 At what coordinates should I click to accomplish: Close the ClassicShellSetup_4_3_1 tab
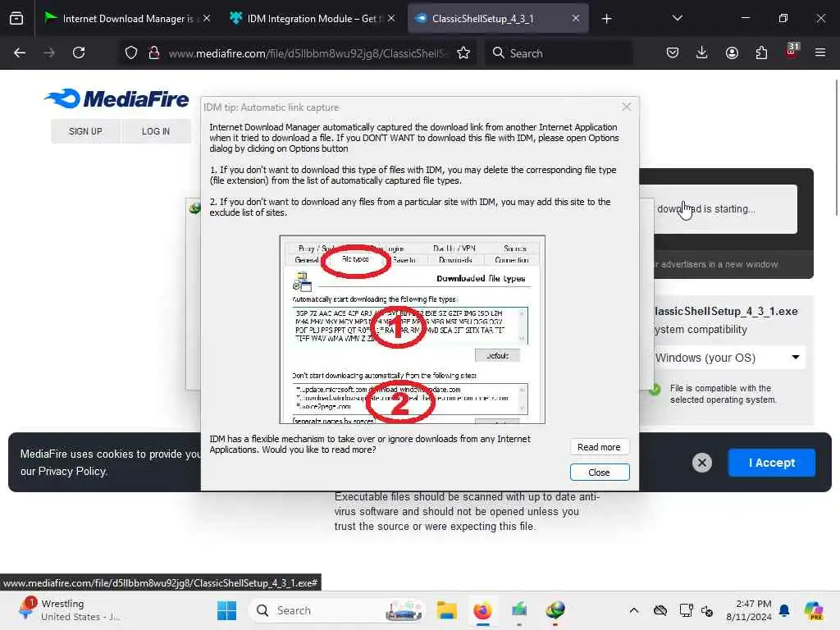575,18
